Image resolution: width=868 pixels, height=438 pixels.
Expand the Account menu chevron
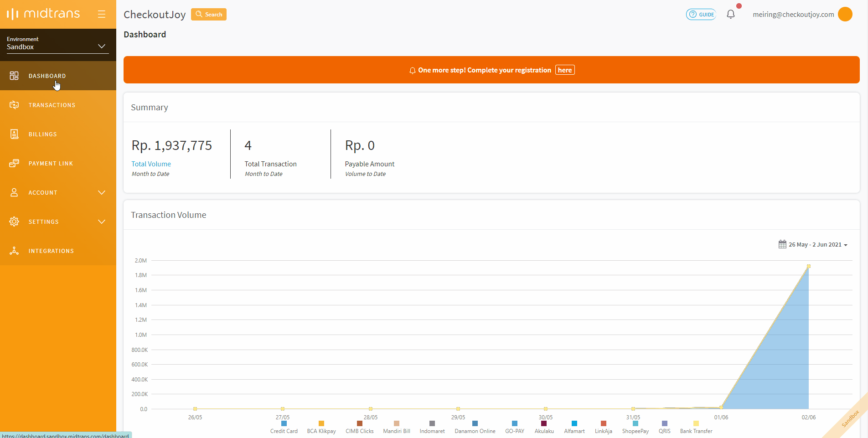click(x=102, y=192)
